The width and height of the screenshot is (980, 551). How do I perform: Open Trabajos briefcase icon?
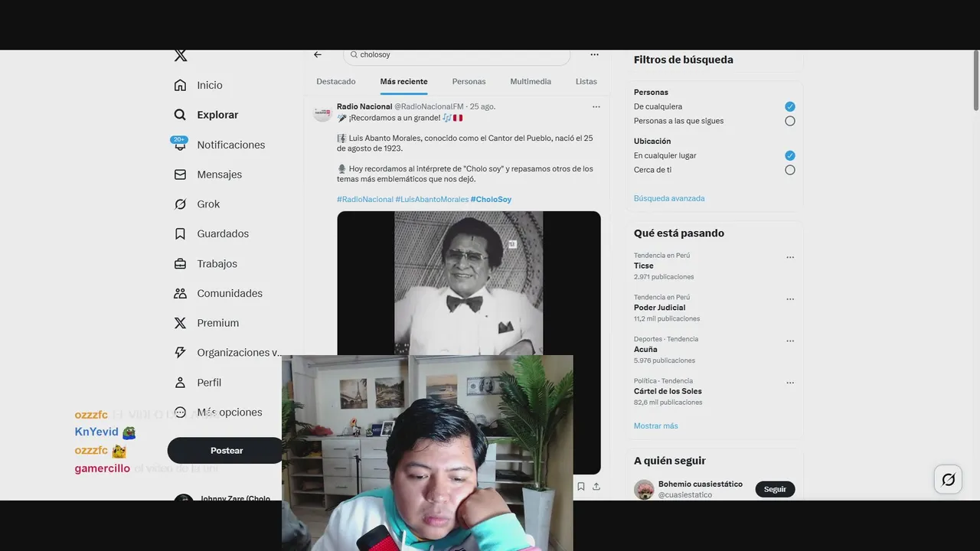coord(180,263)
